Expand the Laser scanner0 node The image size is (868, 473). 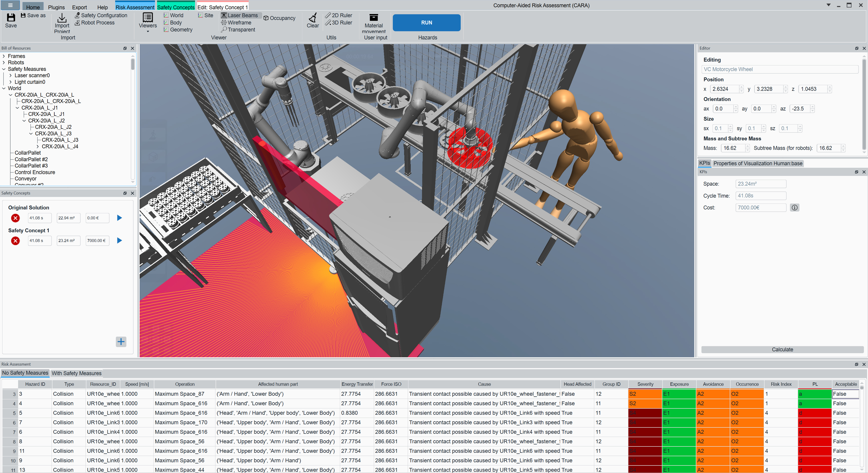(11, 76)
